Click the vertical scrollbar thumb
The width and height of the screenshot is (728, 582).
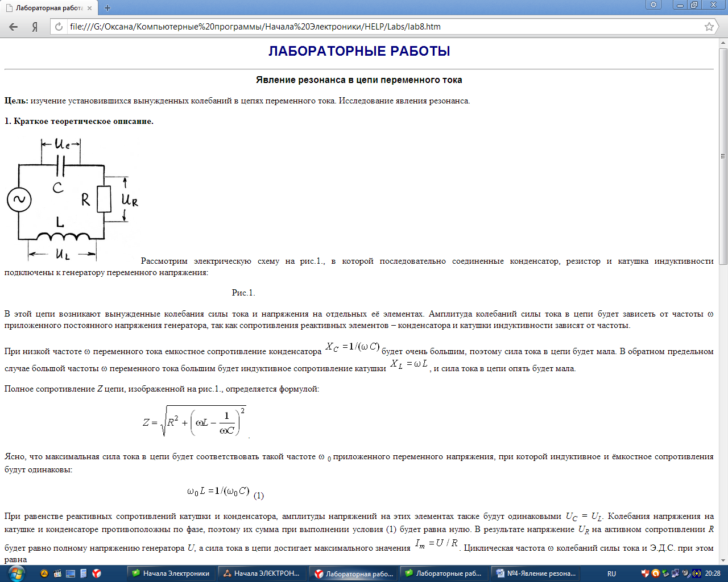coord(723,156)
